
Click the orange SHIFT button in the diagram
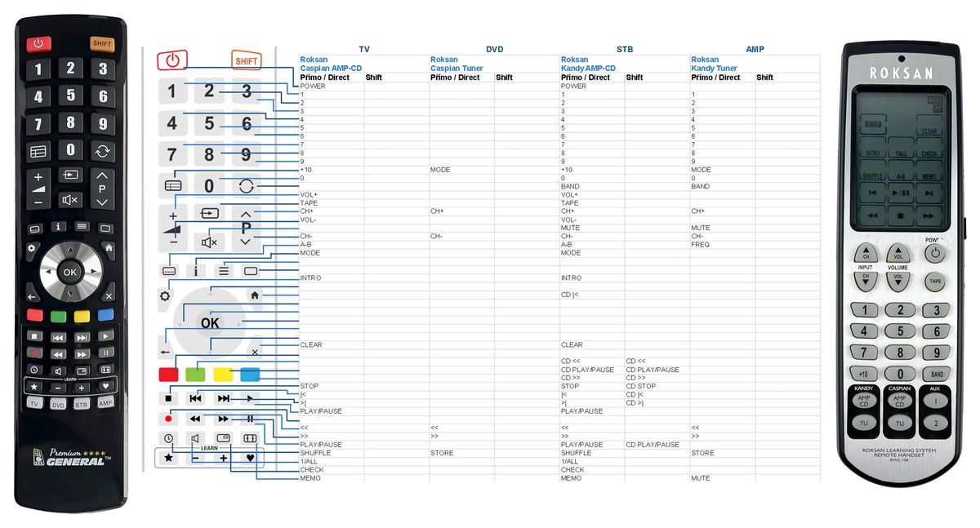click(x=246, y=60)
